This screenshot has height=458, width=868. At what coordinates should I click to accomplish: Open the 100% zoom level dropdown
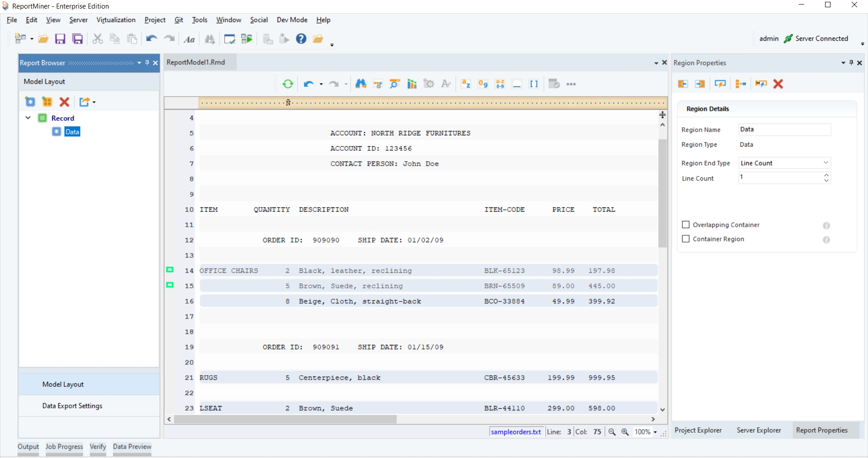click(x=655, y=432)
